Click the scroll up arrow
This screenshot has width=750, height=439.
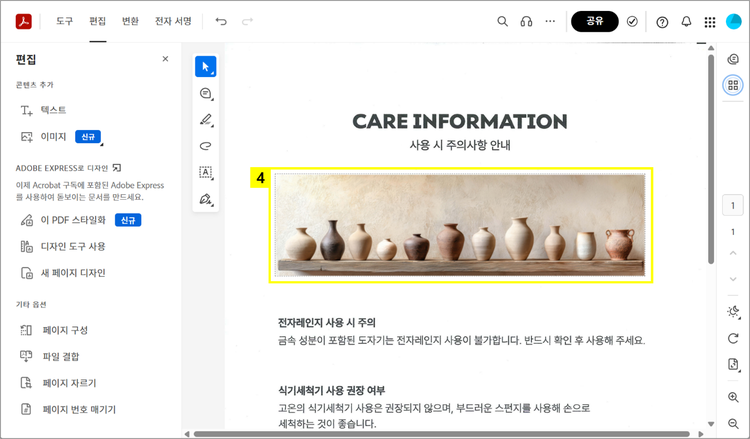coord(711,48)
